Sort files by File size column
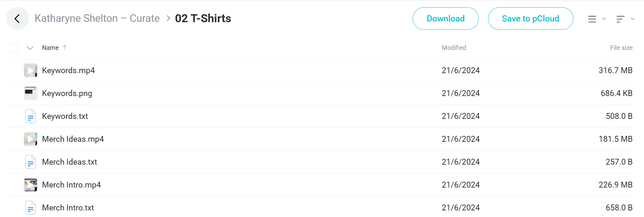Screen dimensions: 644x217 click(x=621, y=48)
